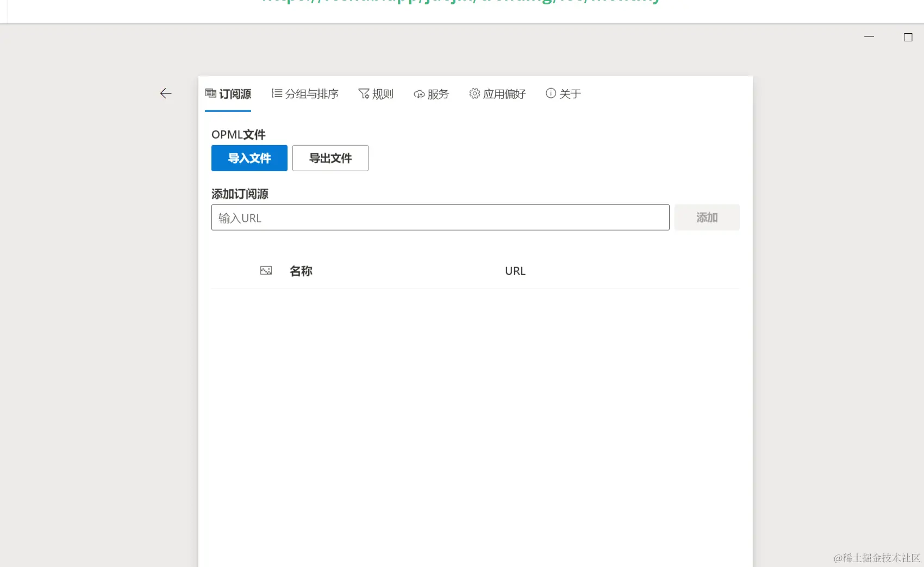Maximize the application window

pos(908,37)
